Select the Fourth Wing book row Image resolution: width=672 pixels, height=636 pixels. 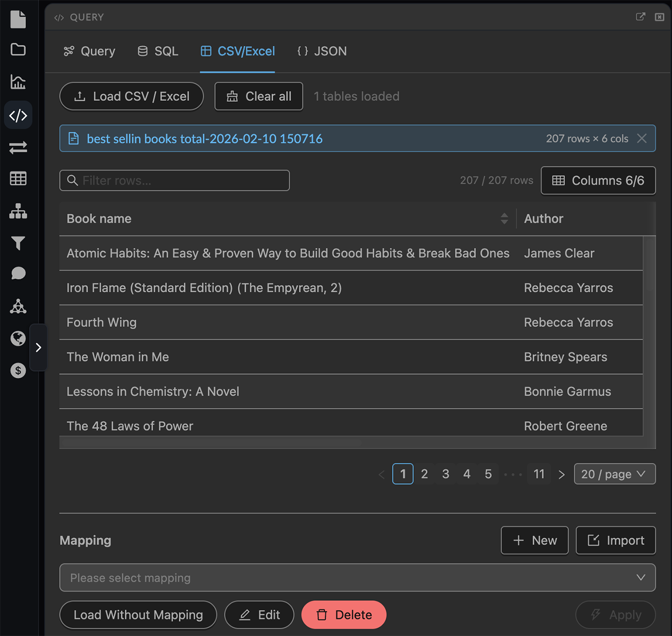pos(351,322)
